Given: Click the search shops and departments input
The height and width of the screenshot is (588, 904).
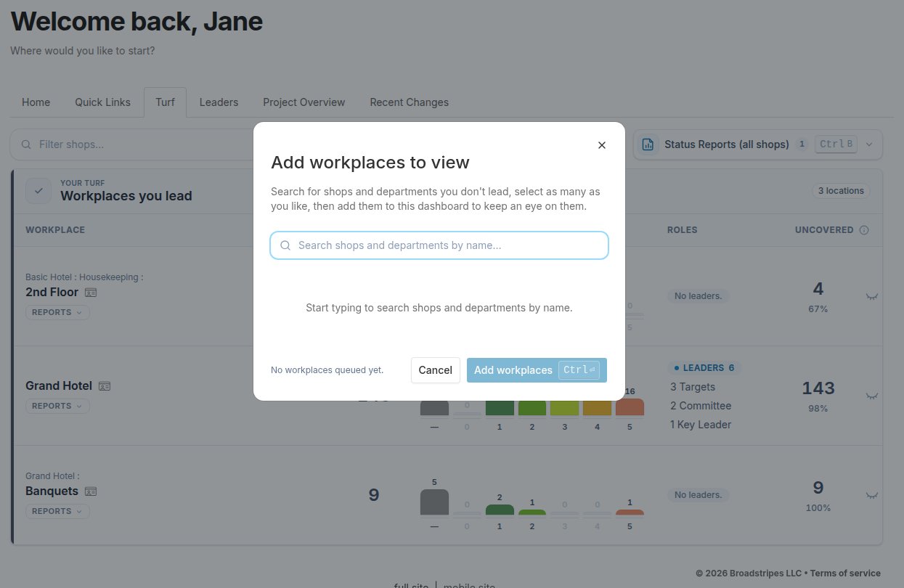Looking at the screenshot, I should pos(439,245).
